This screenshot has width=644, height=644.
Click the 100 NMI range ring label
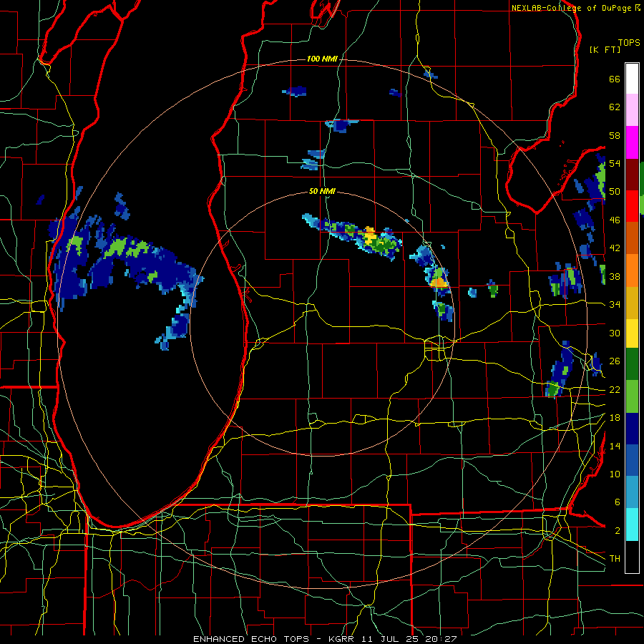[x=322, y=59]
